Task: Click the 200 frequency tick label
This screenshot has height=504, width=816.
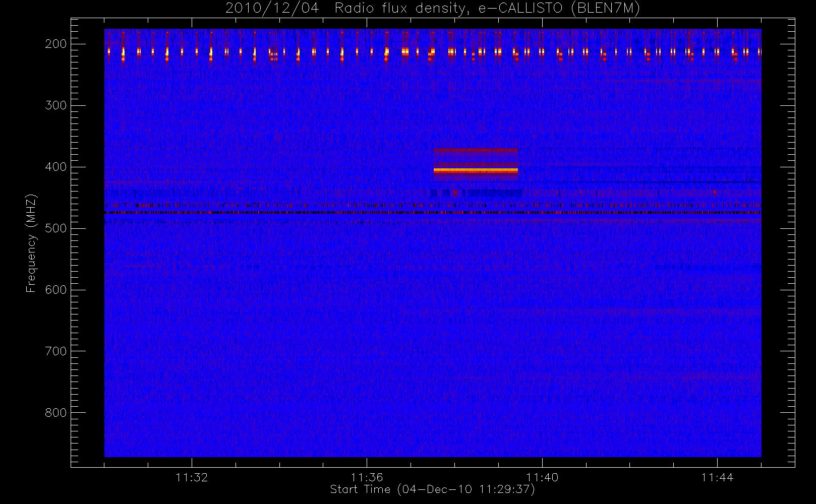Action: pyautogui.click(x=55, y=44)
